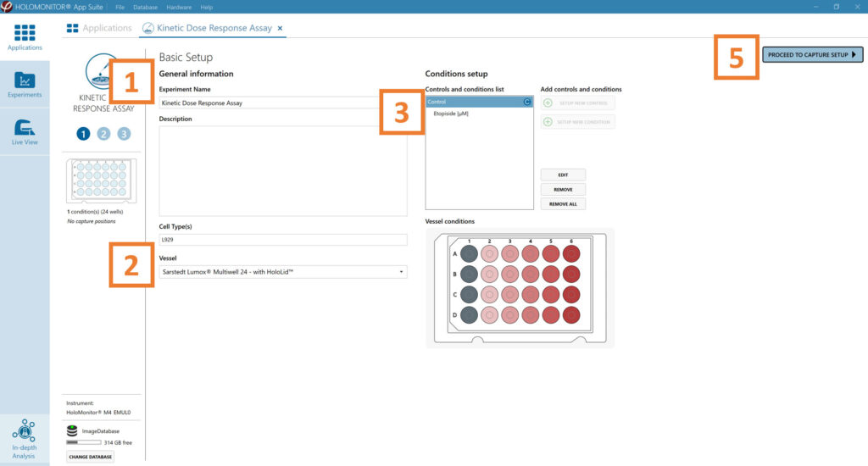Screen dimensions: 868x466
Task: Open the Experiments sidebar section
Action: tap(25, 85)
